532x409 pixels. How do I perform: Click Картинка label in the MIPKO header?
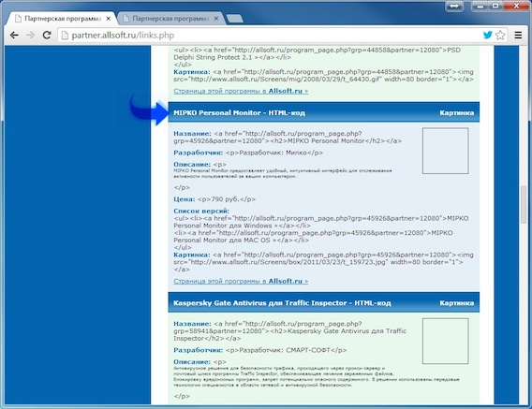(457, 112)
